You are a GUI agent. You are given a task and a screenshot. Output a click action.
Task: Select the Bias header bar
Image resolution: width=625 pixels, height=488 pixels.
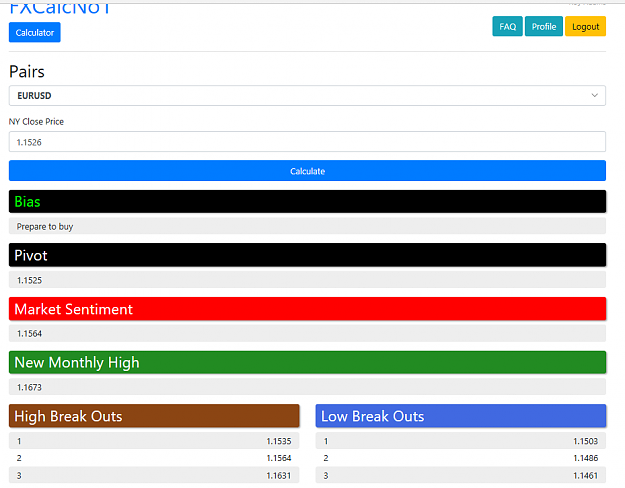tap(307, 201)
